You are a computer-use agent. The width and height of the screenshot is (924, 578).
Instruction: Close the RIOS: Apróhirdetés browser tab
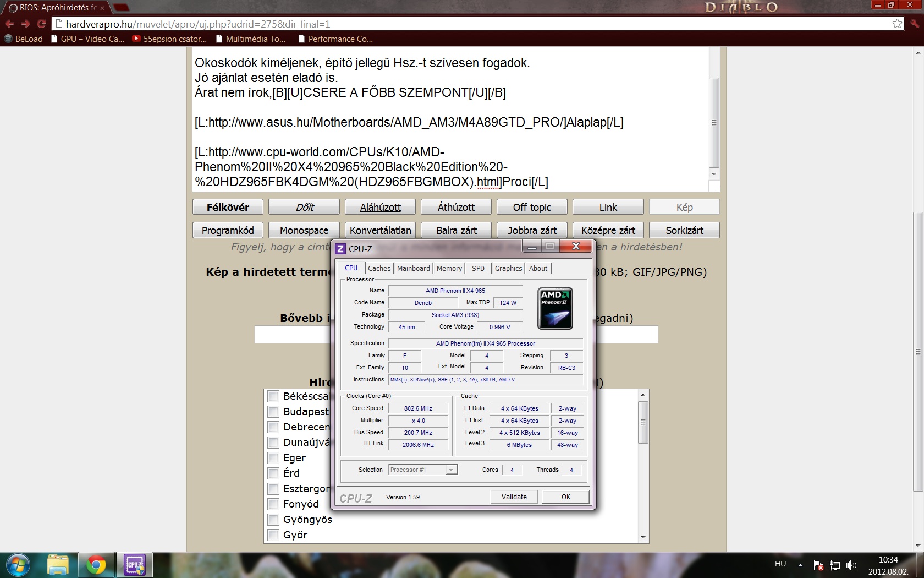[x=102, y=8]
